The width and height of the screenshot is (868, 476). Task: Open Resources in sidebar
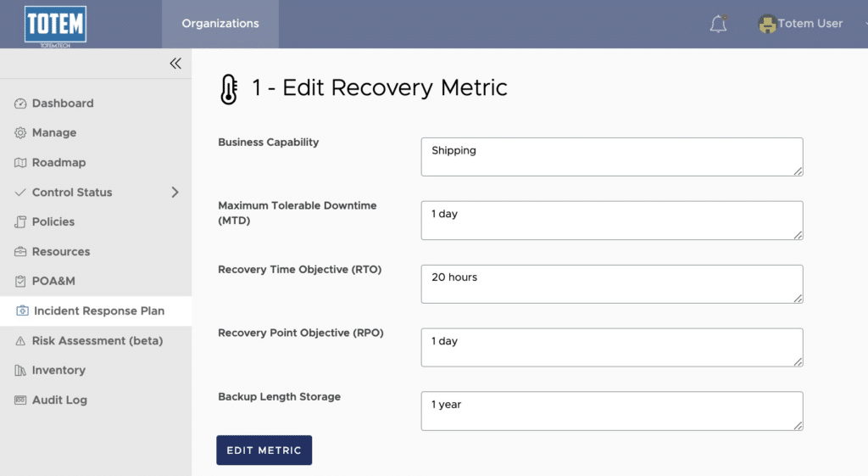click(61, 252)
